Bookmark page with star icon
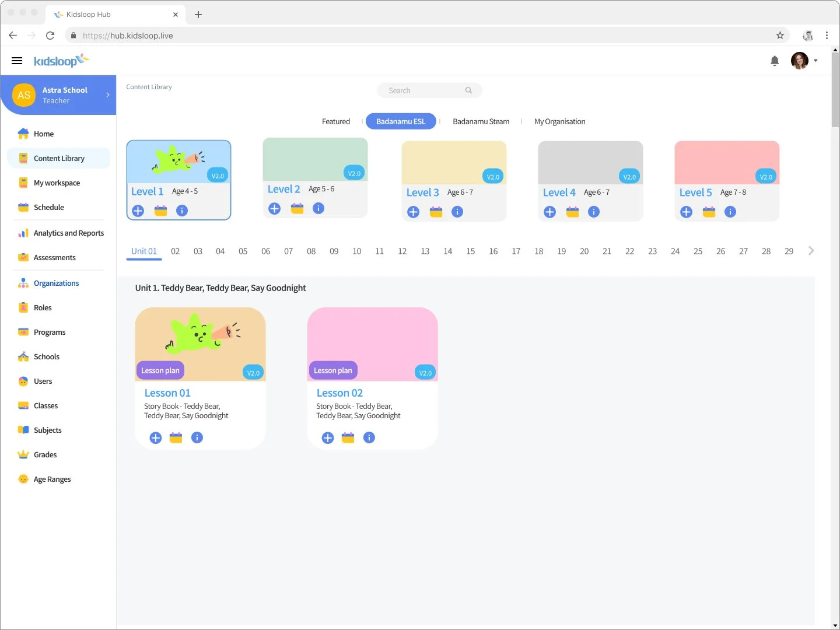The image size is (840, 630). (780, 36)
